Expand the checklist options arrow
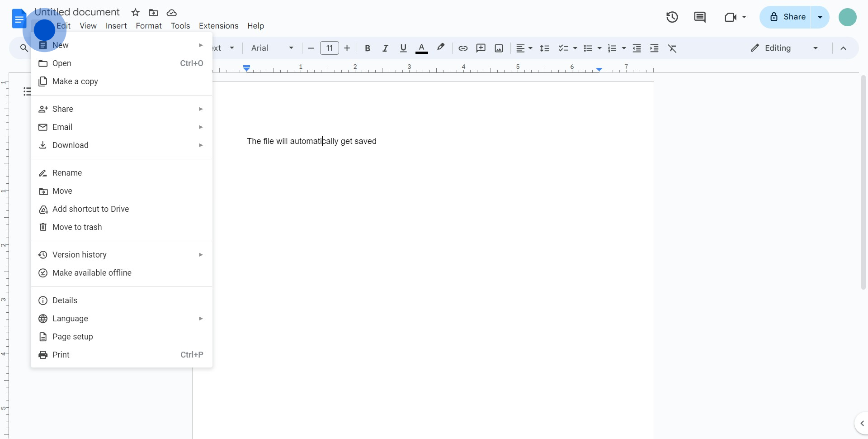The height and width of the screenshot is (439, 868). click(575, 48)
